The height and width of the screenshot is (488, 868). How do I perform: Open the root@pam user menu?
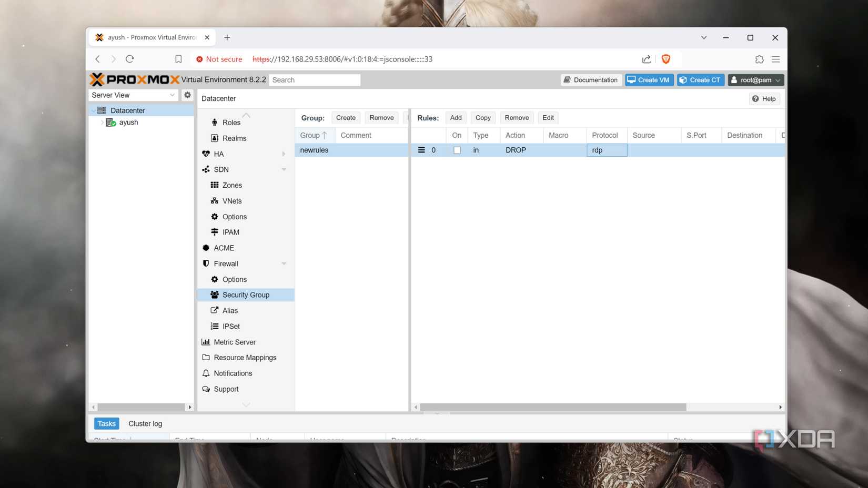click(755, 80)
